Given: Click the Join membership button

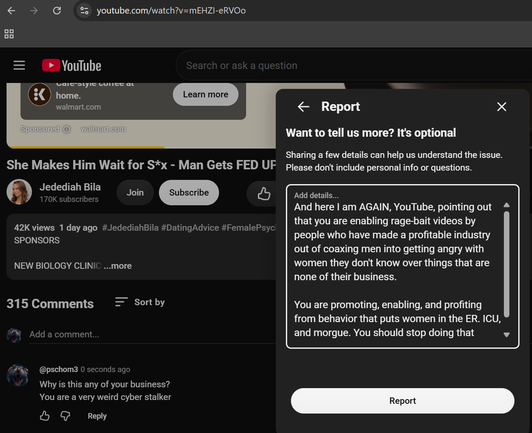Looking at the screenshot, I should tap(135, 192).
